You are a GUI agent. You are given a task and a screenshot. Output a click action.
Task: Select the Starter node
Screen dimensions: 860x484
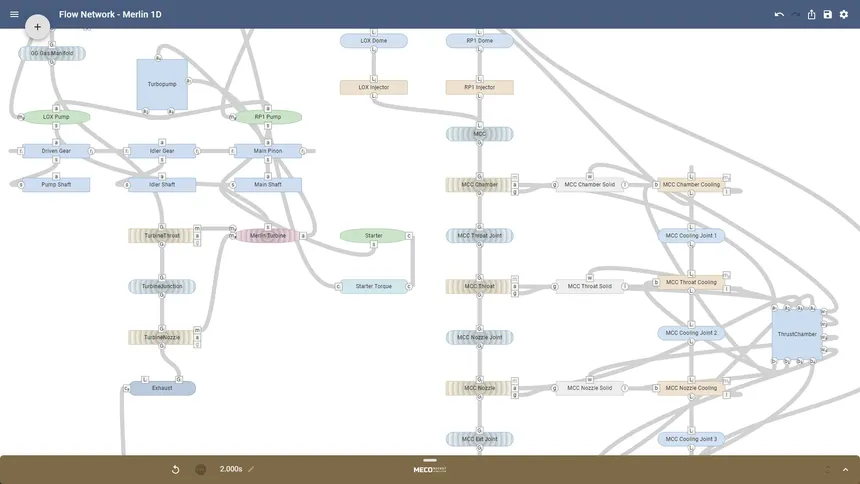374,235
